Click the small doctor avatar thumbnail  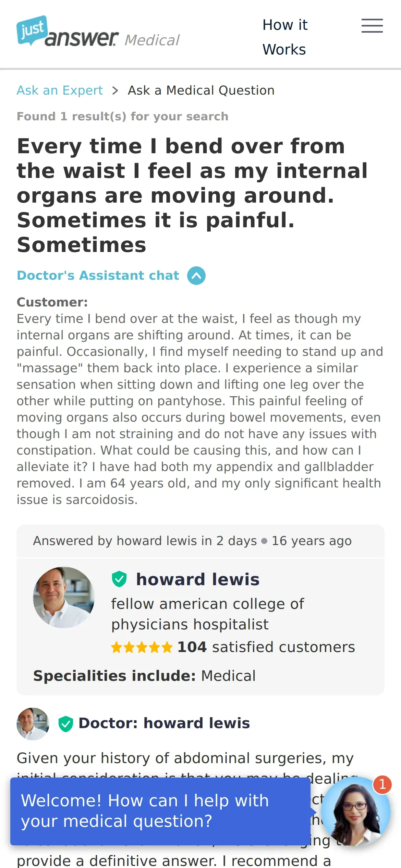[33, 724]
